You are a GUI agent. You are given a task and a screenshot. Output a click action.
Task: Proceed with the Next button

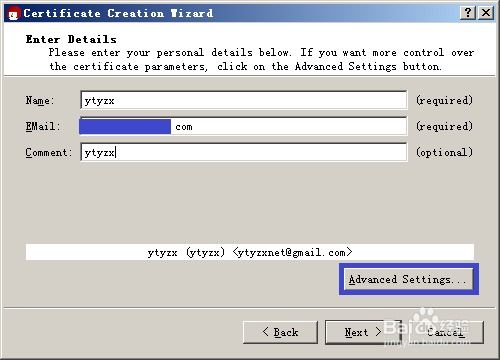(x=363, y=332)
